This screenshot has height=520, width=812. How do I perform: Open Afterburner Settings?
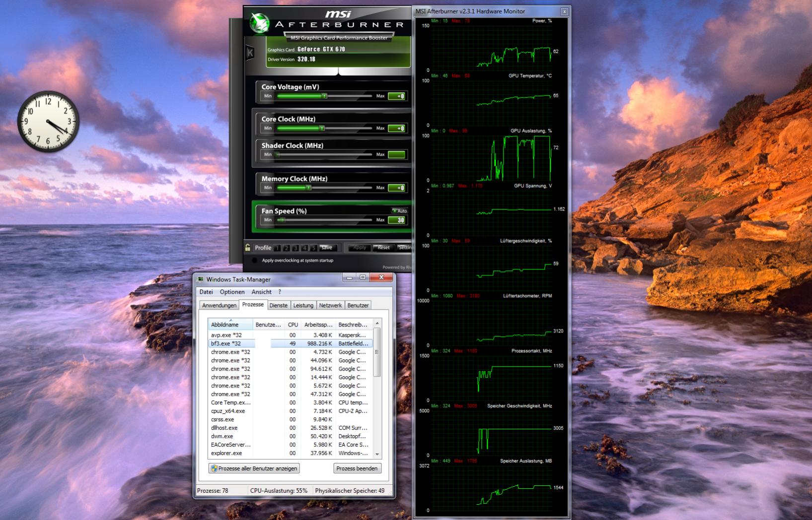point(404,248)
